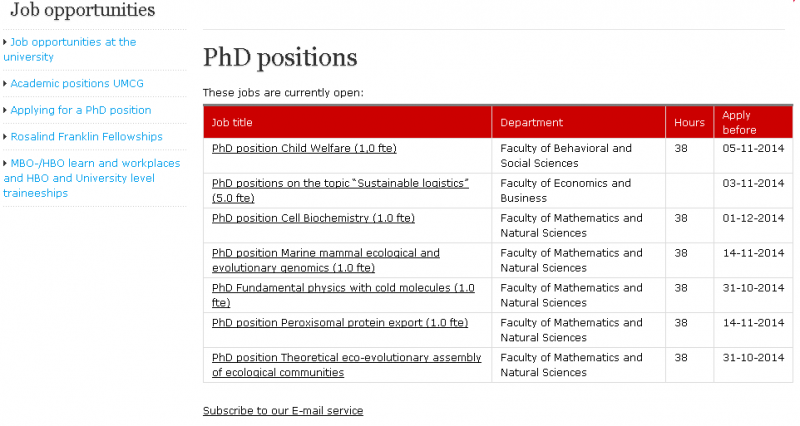Open Rosalind Franklin Fellowships page

coord(86,137)
